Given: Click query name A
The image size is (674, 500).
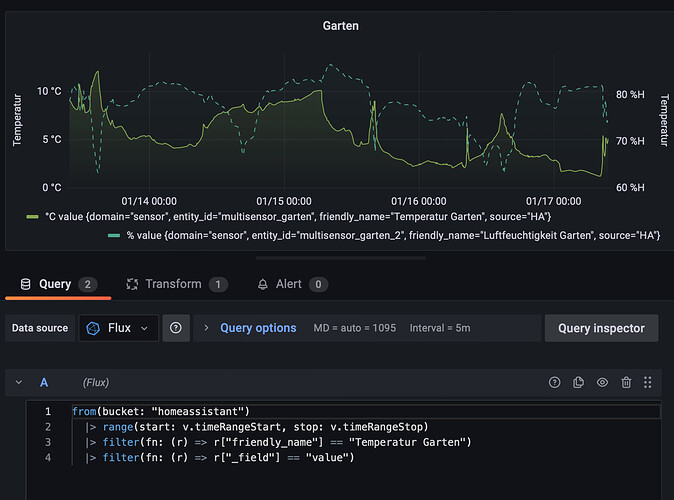Looking at the screenshot, I should (x=44, y=382).
